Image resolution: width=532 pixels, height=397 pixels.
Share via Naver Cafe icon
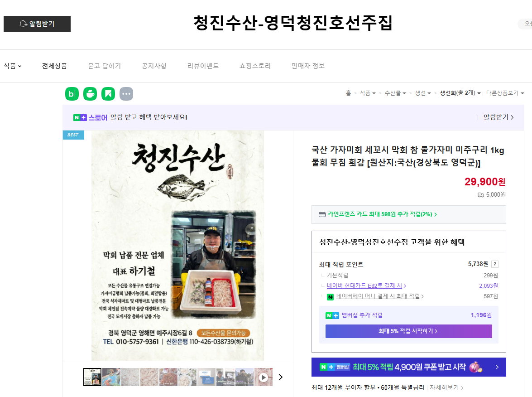click(90, 94)
